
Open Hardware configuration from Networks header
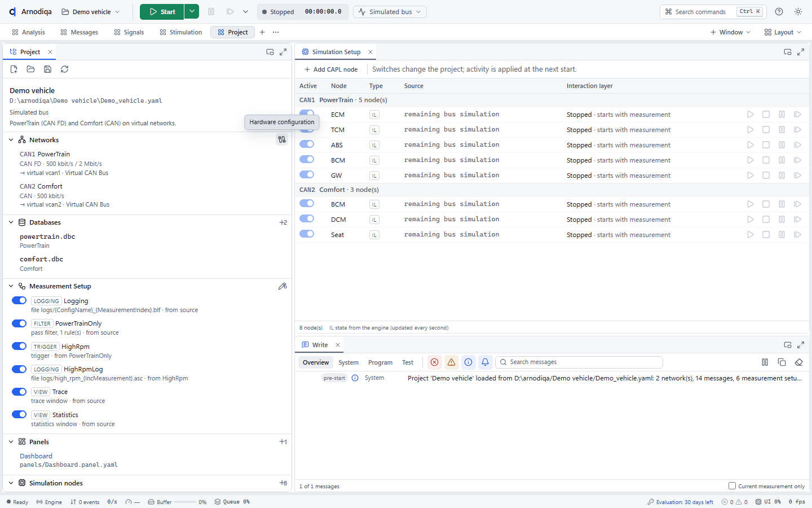(x=282, y=139)
